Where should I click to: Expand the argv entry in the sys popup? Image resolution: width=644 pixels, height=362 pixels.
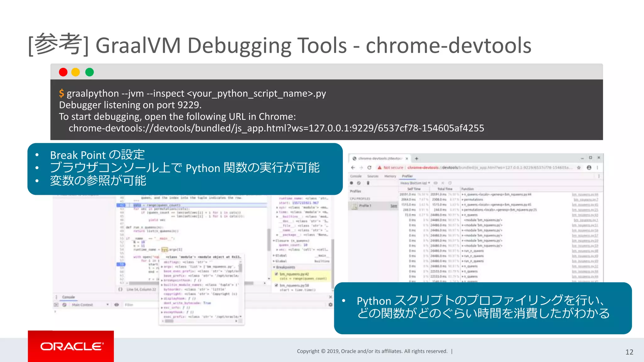(162, 267)
